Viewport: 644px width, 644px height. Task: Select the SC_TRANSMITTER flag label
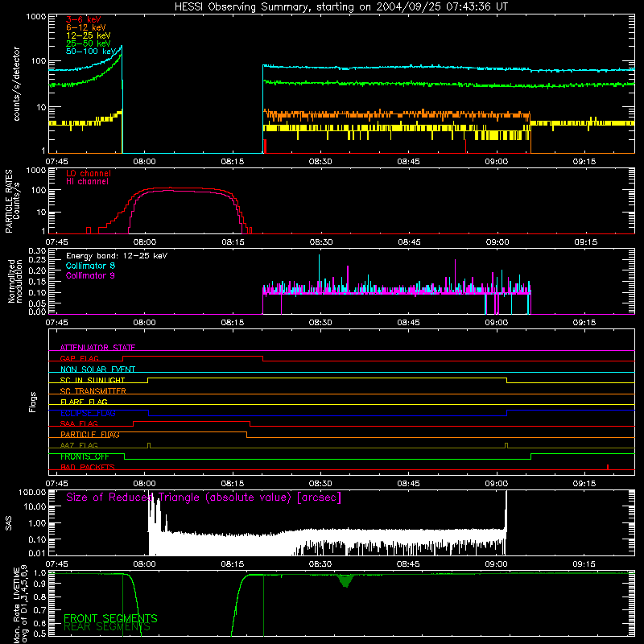tap(93, 391)
